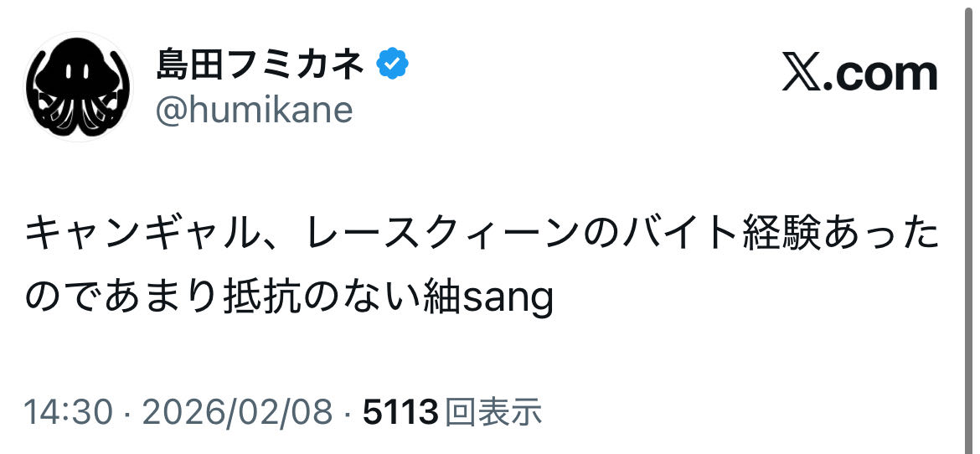Click the 紬 character in the tweet
Viewport: 980px width, 454px height.
(441, 297)
